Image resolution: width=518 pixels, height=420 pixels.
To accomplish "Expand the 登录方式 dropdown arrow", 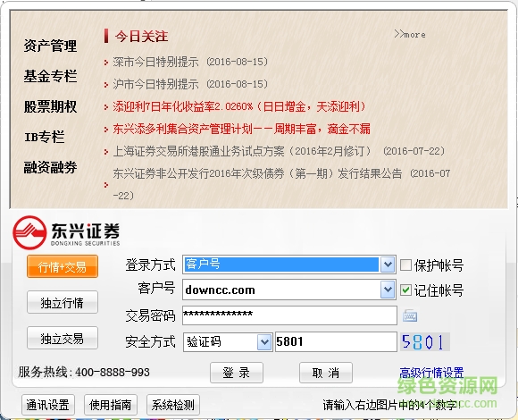I will pyautogui.click(x=388, y=265).
